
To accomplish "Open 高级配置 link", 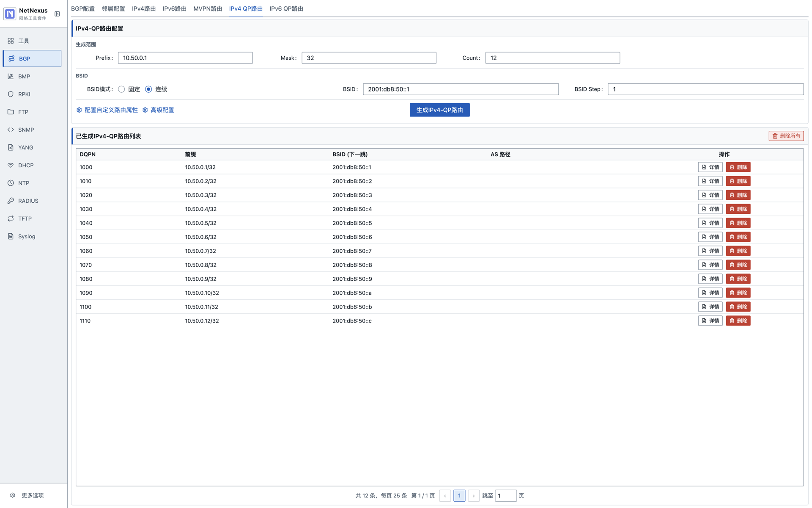I will pyautogui.click(x=158, y=110).
